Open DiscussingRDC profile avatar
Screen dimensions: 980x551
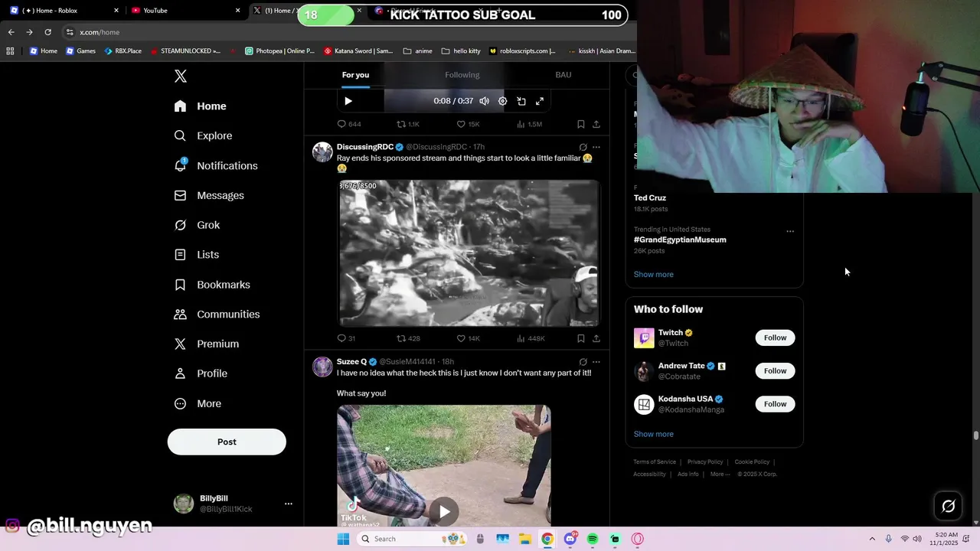(x=322, y=152)
